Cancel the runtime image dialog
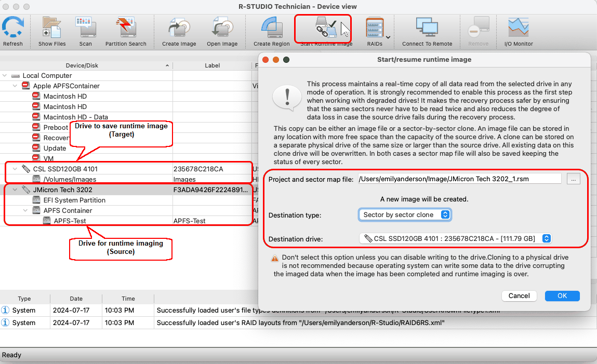 pyautogui.click(x=519, y=296)
